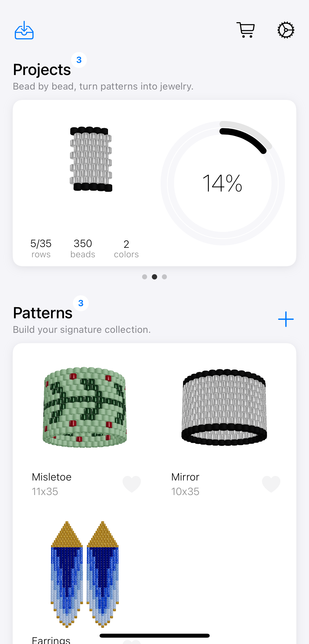
Task: Tap the Patterns section heading
Action: [x=43, y=313]
